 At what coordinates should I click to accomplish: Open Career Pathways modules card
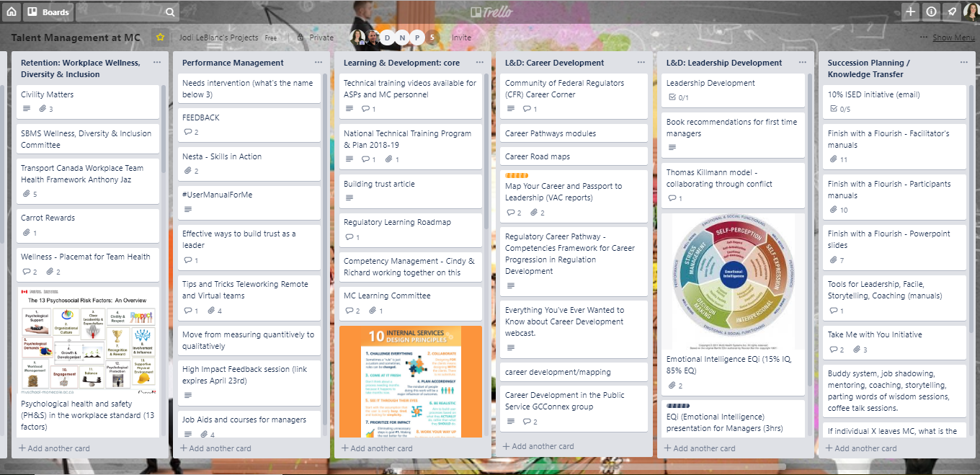pyautogui.click(x=572, y=134)
